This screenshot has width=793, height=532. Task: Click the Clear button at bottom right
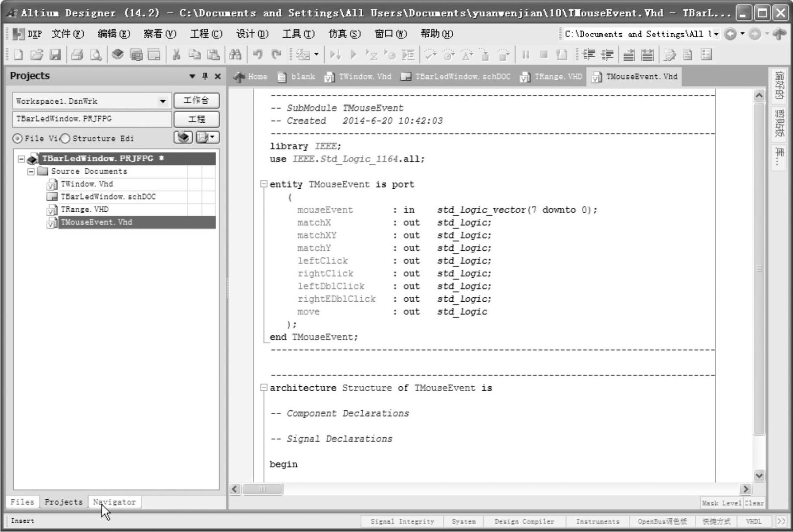(754, 503)
